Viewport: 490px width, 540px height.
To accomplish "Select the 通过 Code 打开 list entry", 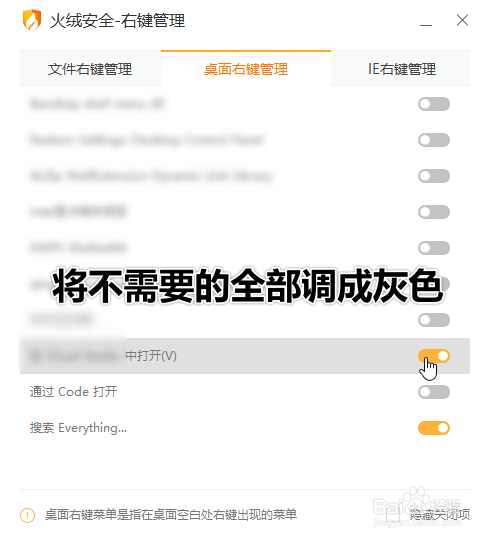I will coord(245,392).
